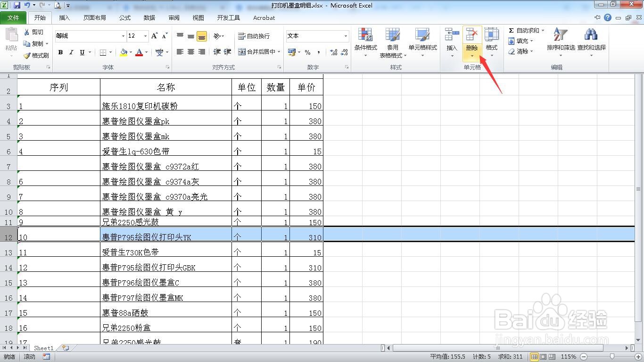644x362 pixels.
Task: Click the cell Borders icon
Action: [x=103, y=52]
